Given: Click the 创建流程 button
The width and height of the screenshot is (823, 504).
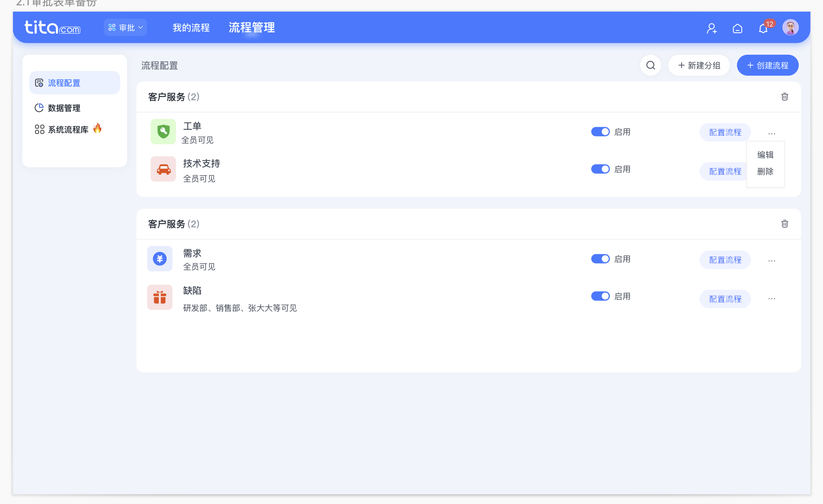Looking at the screenshot, I should pyautogui.click(x=767, y=65).
